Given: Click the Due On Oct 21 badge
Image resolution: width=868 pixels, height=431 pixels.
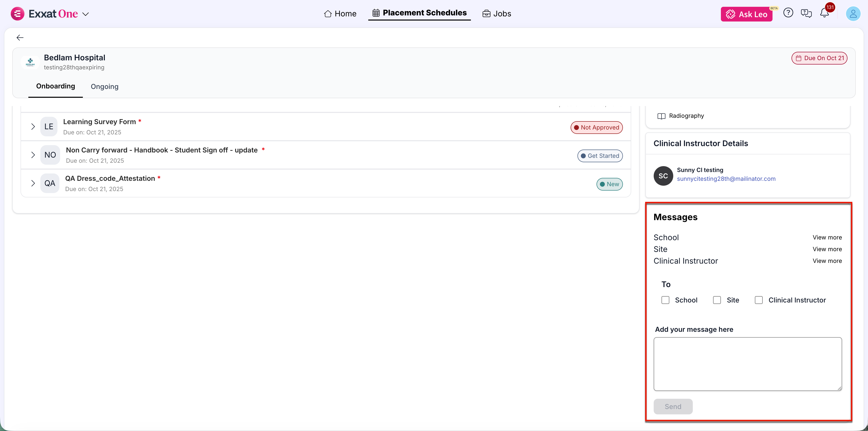Looking at the screenshot, I should click(819, 58).
